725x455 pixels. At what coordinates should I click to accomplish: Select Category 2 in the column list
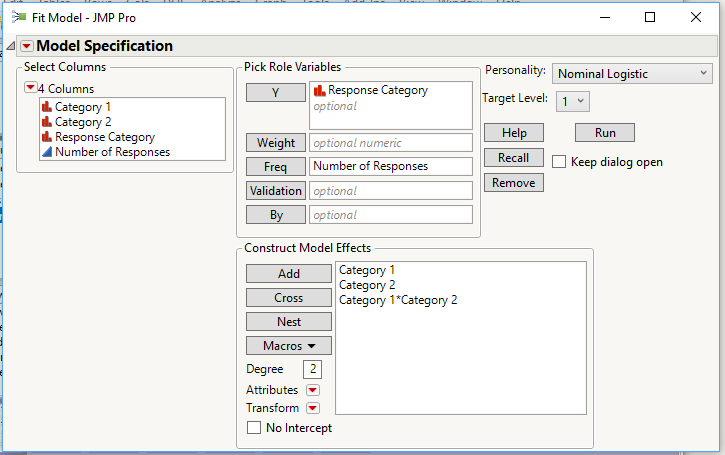(83, 122)
